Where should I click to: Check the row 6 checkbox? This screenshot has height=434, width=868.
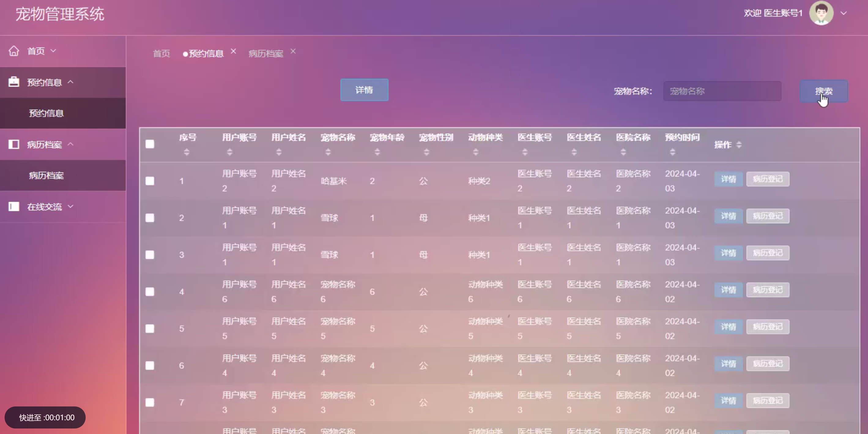pos(150,365)
